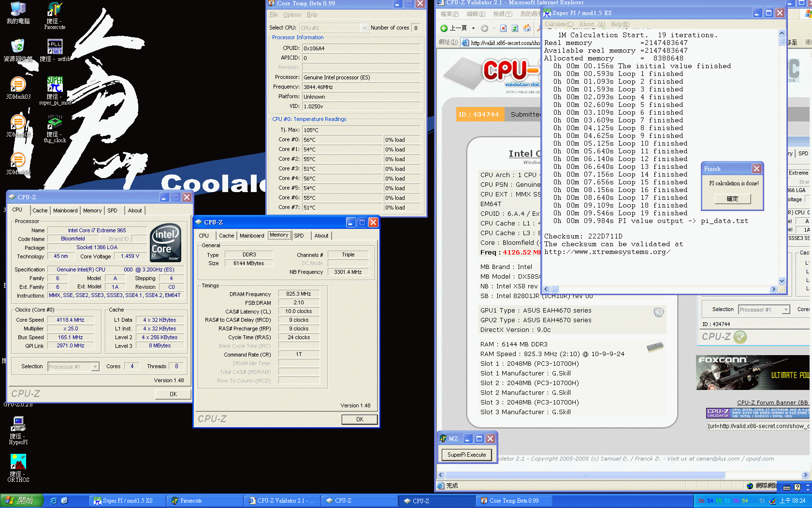
Task: Click the Piexecute taskbar button
Action: point(205,501)
